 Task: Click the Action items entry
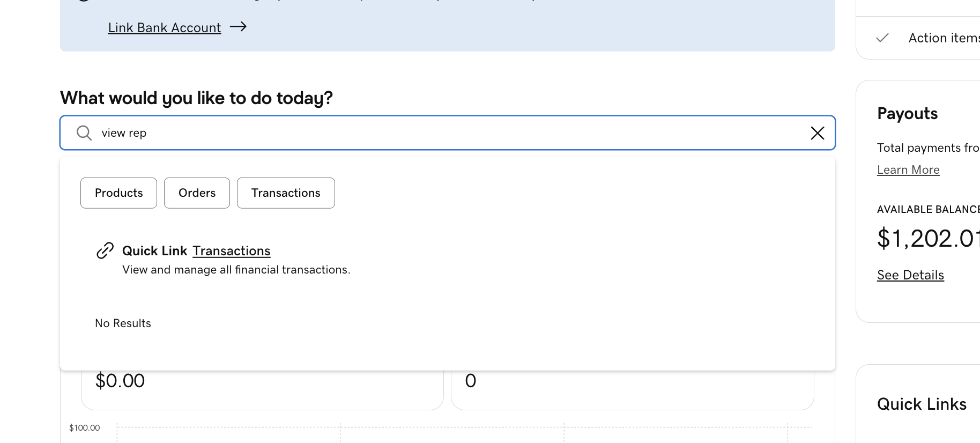(944, 38)
